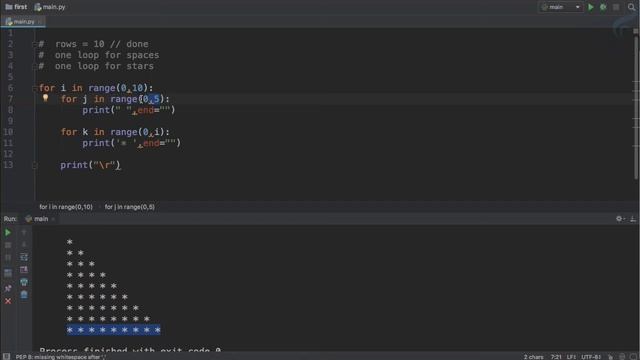Open Search Everywhere magnifier icon
Image resolution: width=640 pixels, height=360 pixels.
[x=631, y=7]
